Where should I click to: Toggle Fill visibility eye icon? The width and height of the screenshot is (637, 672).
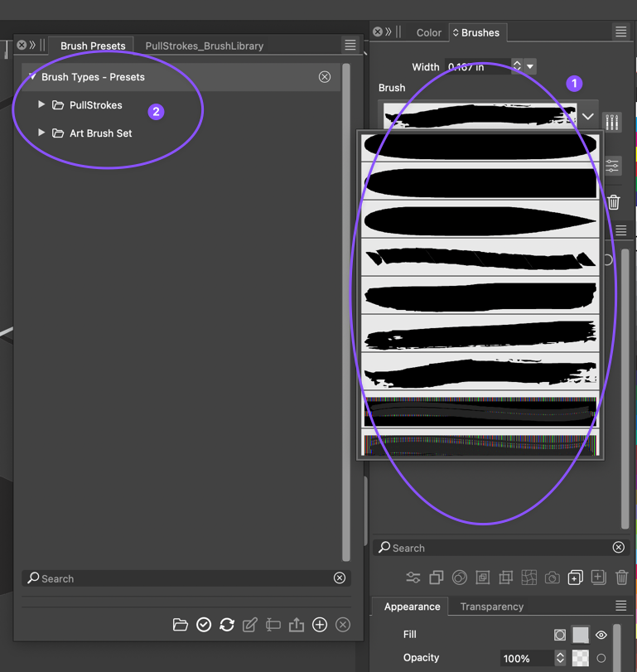tap(601, 635)
